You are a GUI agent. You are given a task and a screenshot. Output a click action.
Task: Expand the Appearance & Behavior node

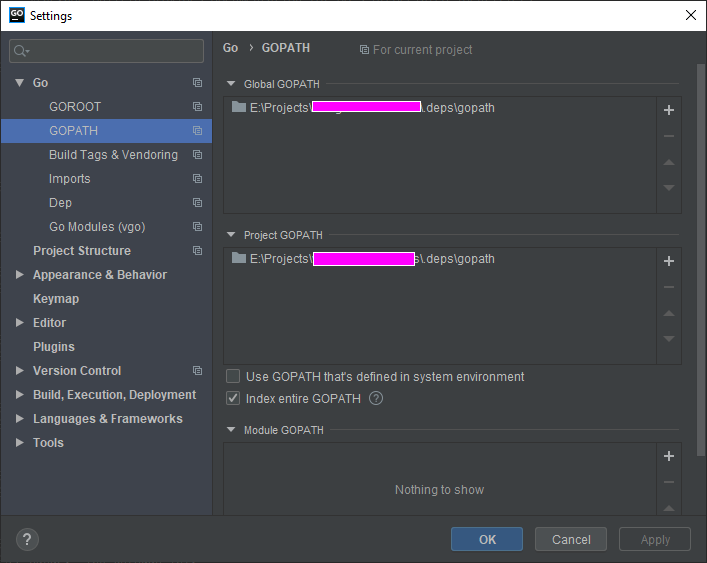point(19,275)
